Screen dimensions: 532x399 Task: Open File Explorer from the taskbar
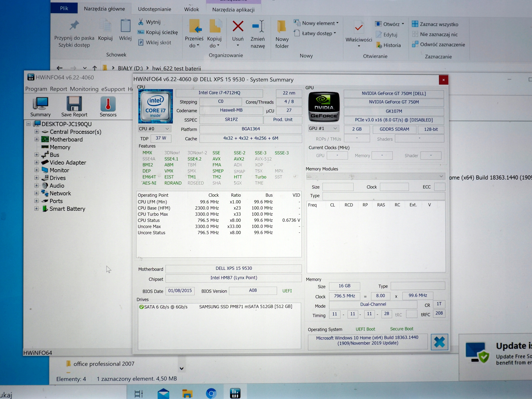click(187, 393)
